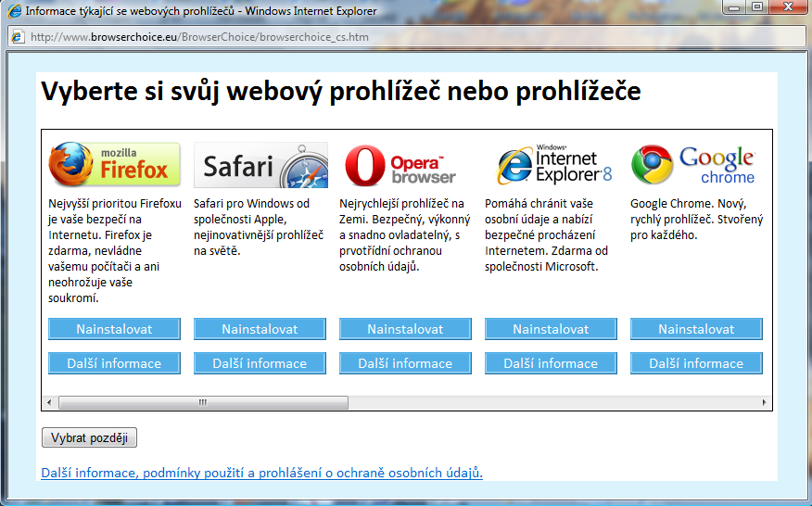
Task: Click the Opera description text
Action: (x=405, y=234)
